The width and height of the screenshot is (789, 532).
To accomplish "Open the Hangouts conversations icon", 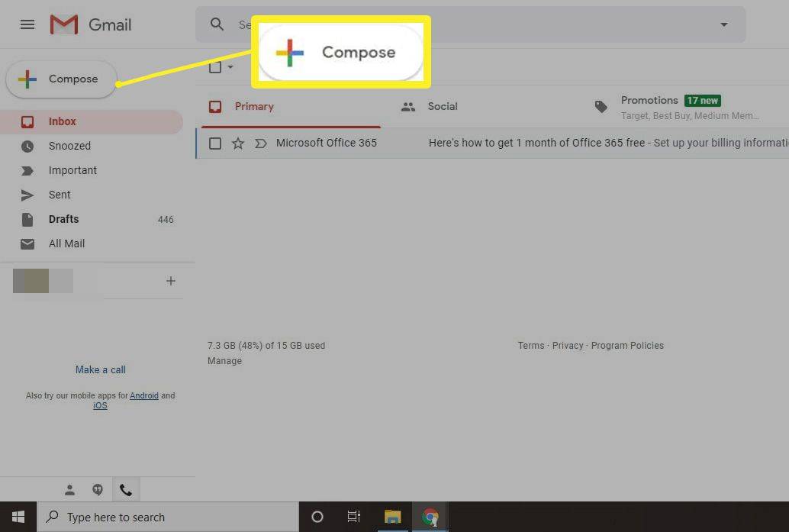I will point(98,490).
